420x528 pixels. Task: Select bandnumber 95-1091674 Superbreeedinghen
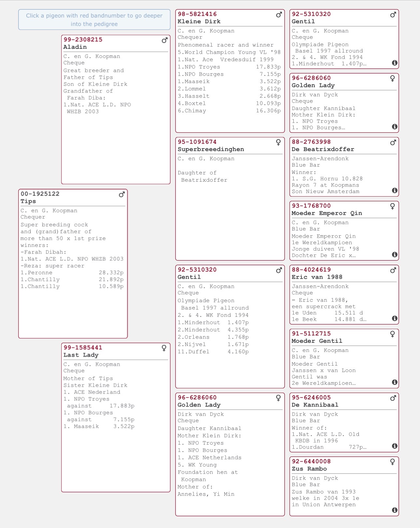(x=197, y=142)
